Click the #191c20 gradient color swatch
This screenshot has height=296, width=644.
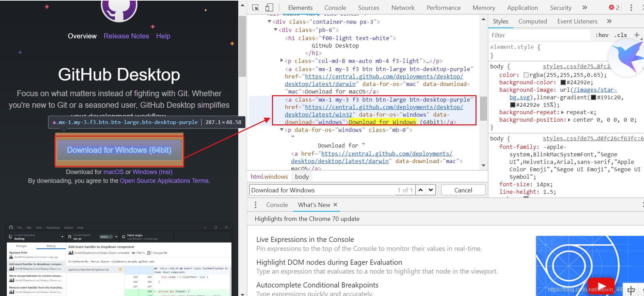point(593,97)
